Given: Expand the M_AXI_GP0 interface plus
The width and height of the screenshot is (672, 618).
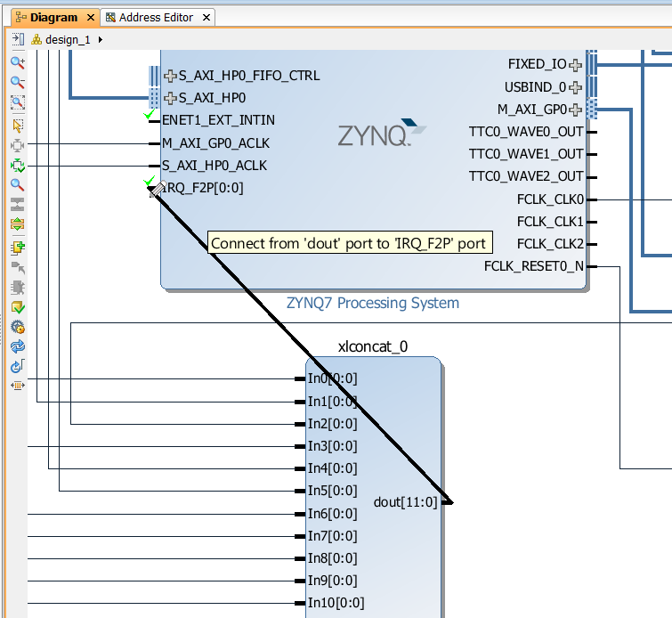Looking at the screenshot, I should click(x=575, y=110).
